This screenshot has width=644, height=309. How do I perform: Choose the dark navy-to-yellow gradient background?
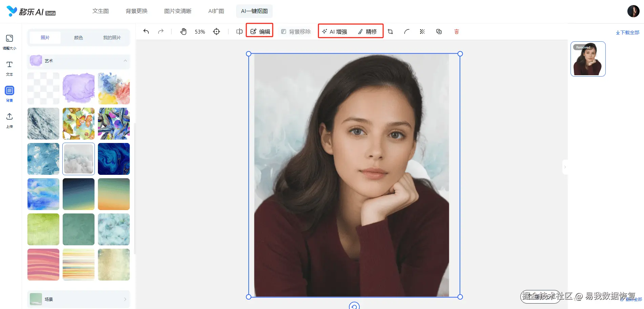(x=79, y=194)
